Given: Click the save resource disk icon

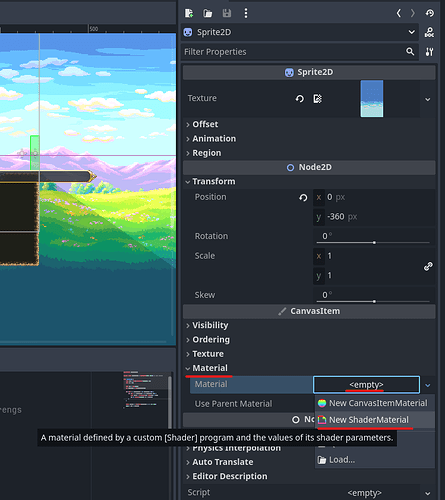Looking at the screenshot, I should pos(227,13).
